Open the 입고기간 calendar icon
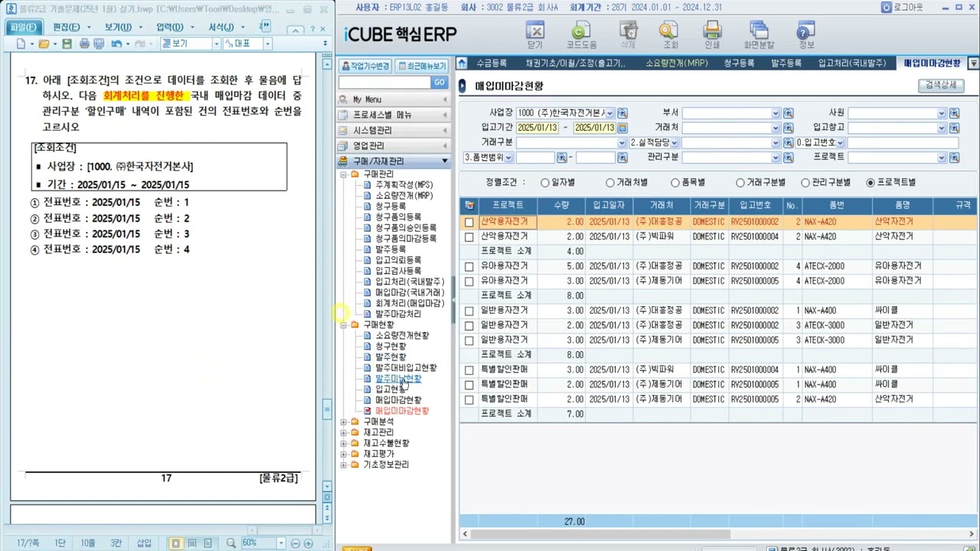980x551 pixels. [622, 128]
